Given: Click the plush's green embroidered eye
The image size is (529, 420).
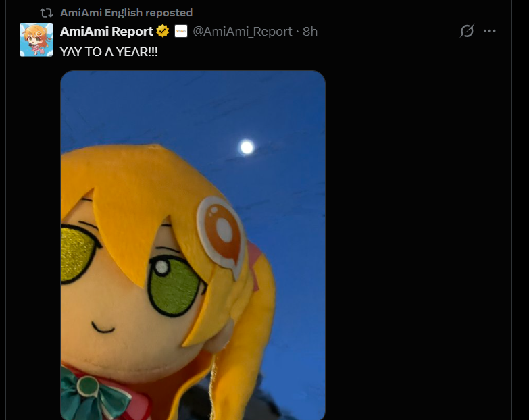Looking at the screenshot, I should tap(175, 286).
